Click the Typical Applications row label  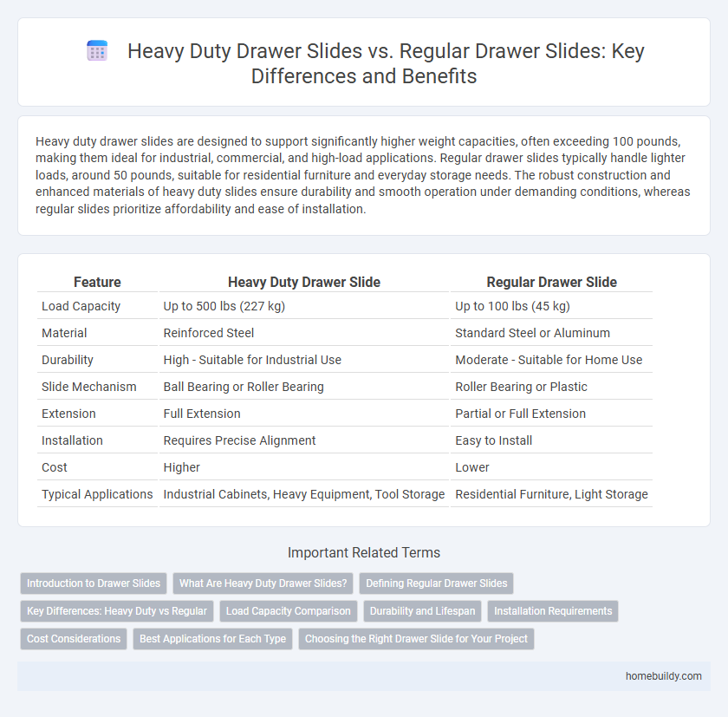(97, 494)
